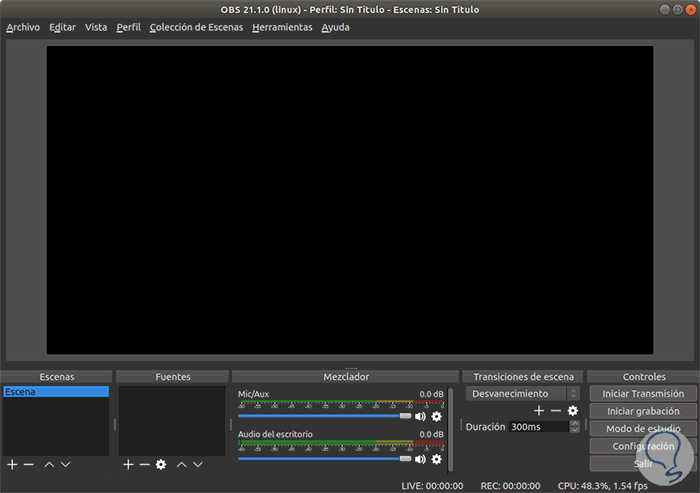Viewport: 700px width, 493px height.
Task: Open Configuración settings button
Action: point(643,446)
